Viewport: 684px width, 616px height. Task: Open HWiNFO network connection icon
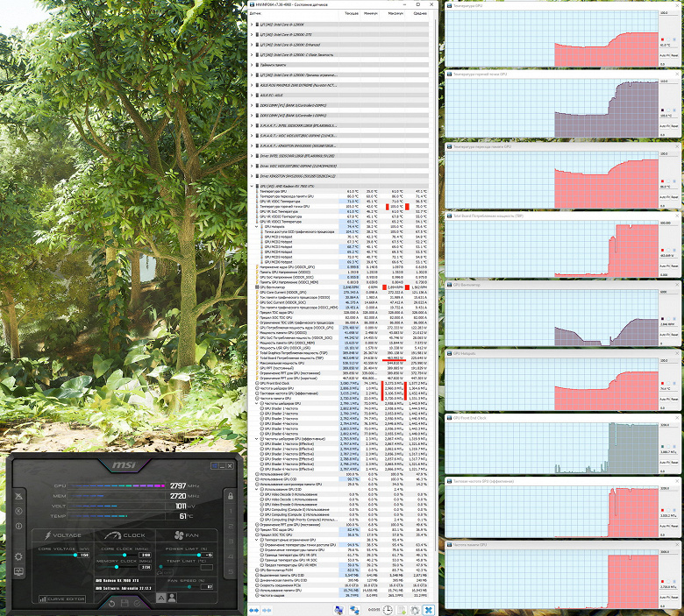pyautogui.click(x=354, y=610)
